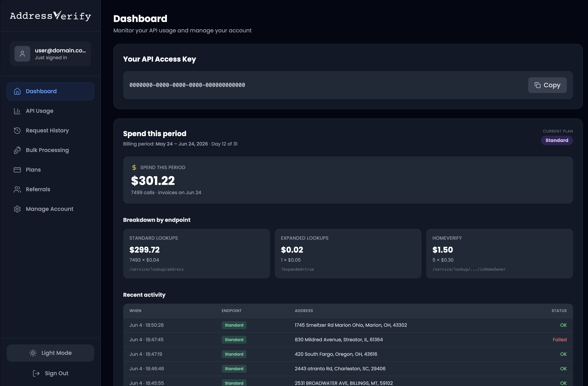Click the Request History clock icon
The image size is (588, 386).
pyautogui.click(x=17, y=130)
